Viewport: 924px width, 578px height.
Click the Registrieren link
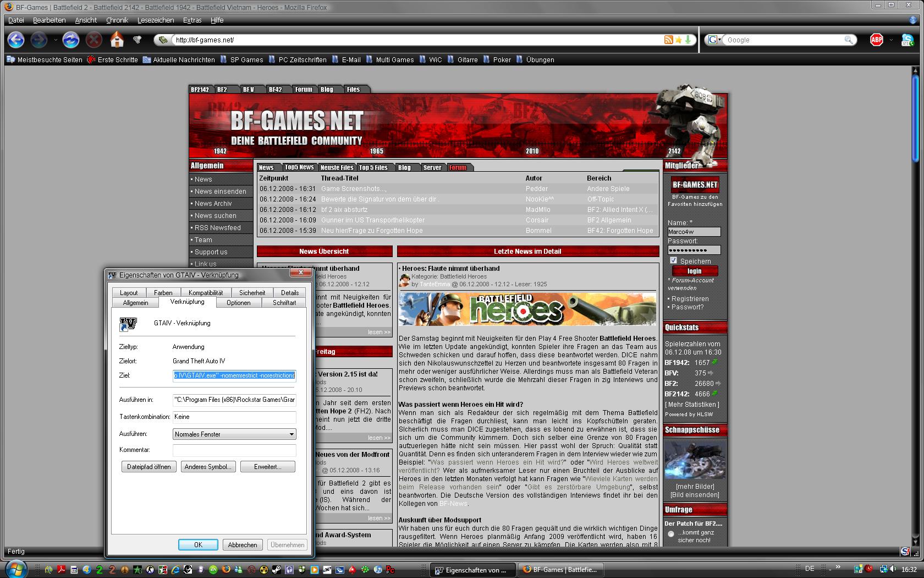[x=690, y=298]
